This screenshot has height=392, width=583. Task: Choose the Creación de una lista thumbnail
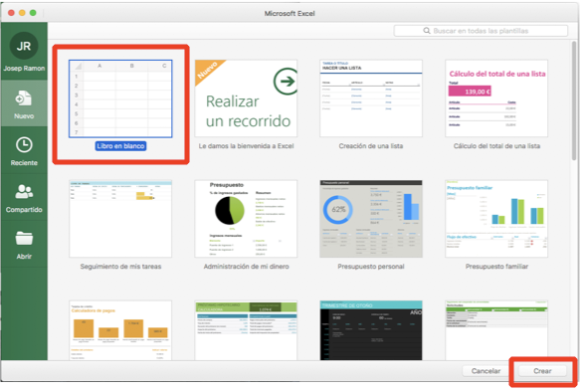click(371, 98)
